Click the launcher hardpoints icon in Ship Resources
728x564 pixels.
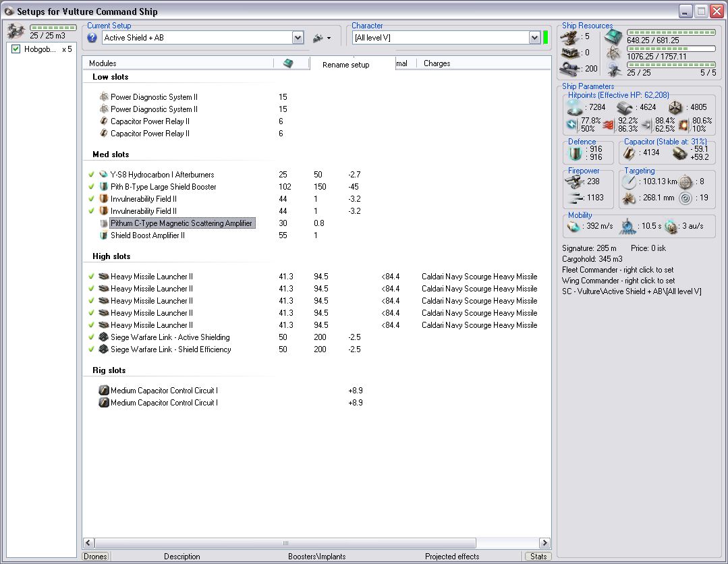coord(569,53)
